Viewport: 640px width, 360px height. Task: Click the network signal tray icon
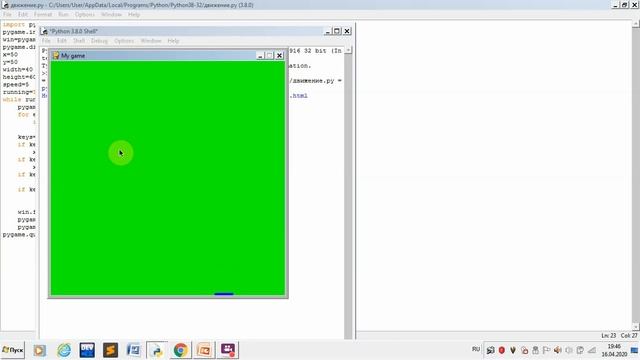click(591, 350)
